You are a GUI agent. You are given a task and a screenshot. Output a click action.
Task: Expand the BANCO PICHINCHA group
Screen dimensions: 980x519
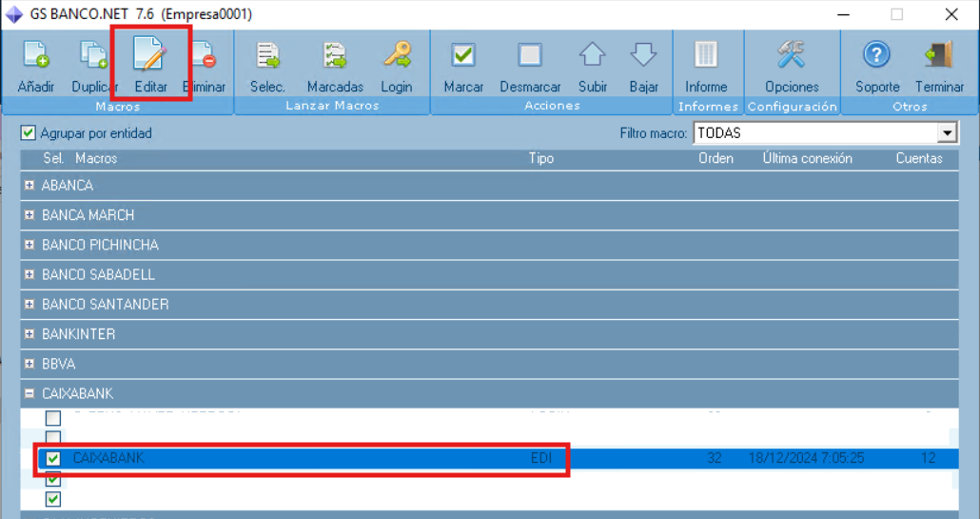pos(29,245)
